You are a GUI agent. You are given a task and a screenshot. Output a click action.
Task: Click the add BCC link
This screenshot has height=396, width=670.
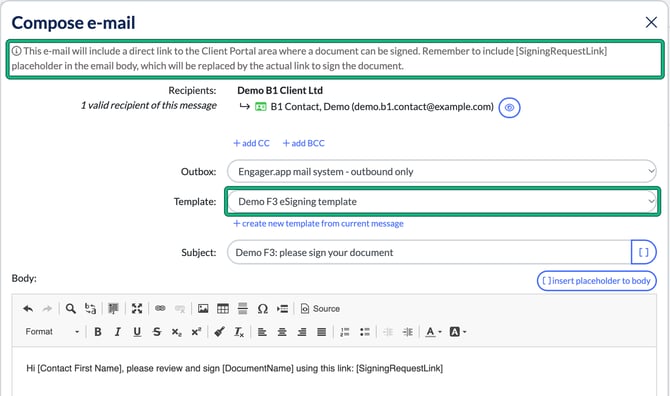point(303,143)
